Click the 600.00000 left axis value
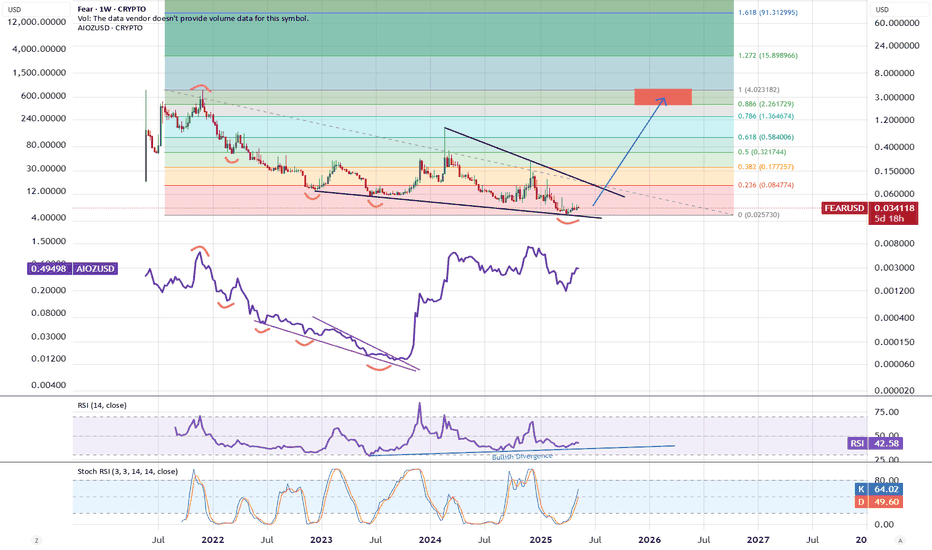Screen dimensions: 932x550 (x=43, y=96)
